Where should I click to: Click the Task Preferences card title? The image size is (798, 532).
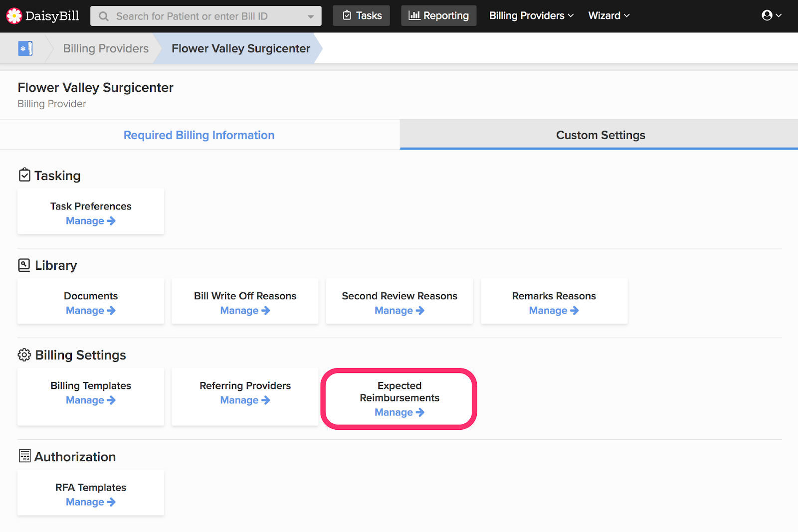(x=91, y=206)
